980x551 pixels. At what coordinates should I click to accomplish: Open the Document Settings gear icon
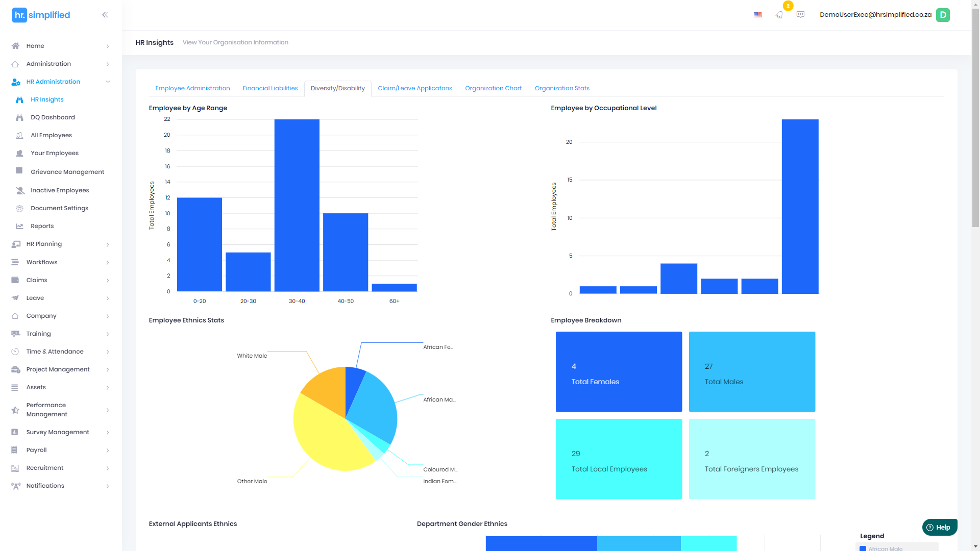(19, 208)
